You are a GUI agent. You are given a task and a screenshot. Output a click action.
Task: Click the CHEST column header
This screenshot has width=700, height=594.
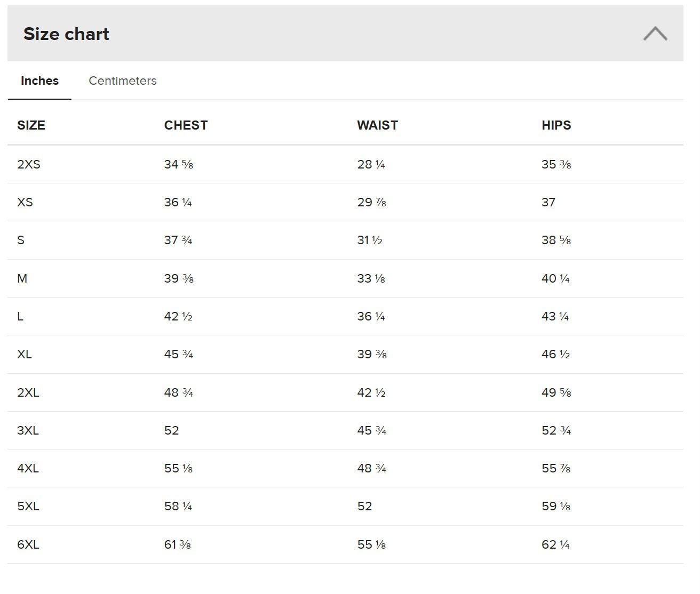coord(186,125)
